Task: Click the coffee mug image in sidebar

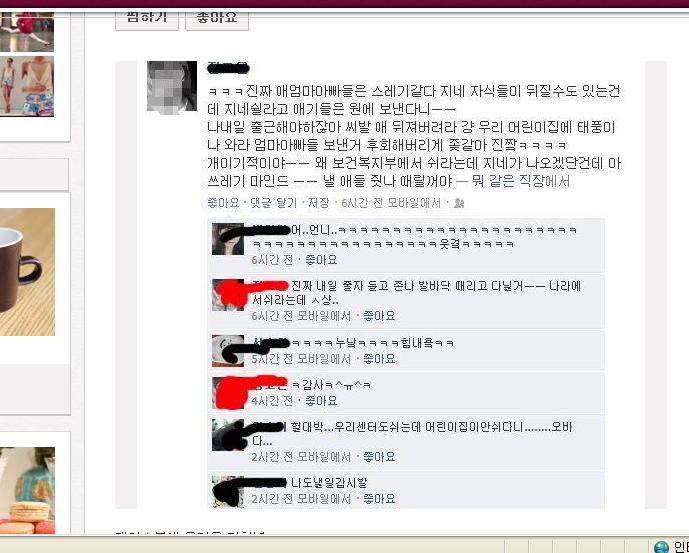Action: coord(27,272)
